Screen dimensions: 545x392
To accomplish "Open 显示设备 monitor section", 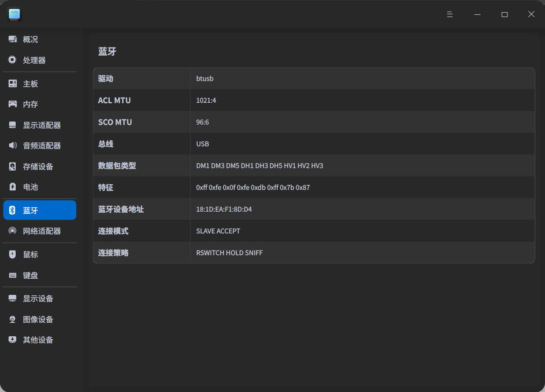I will click(x=38, y=298).
